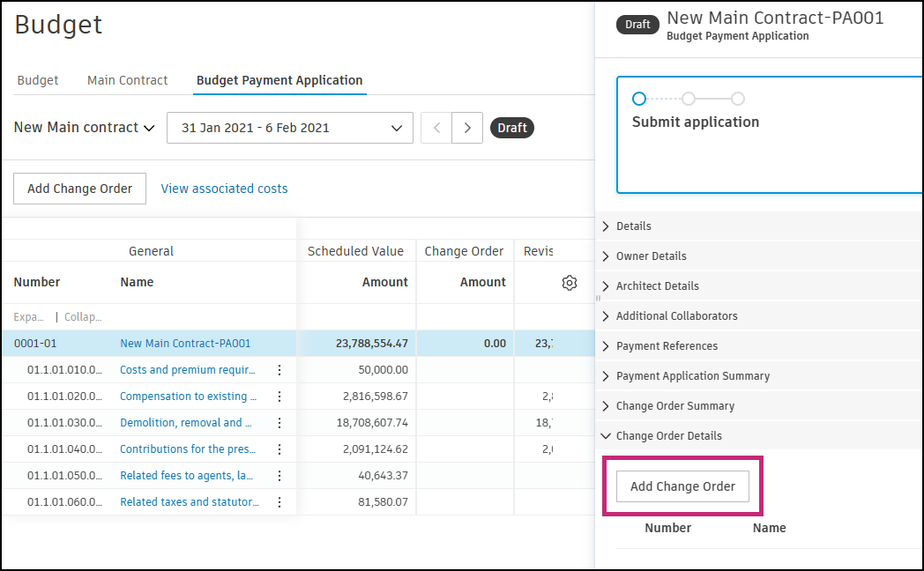Switch to the Main Contract tab

pos(127,80)
